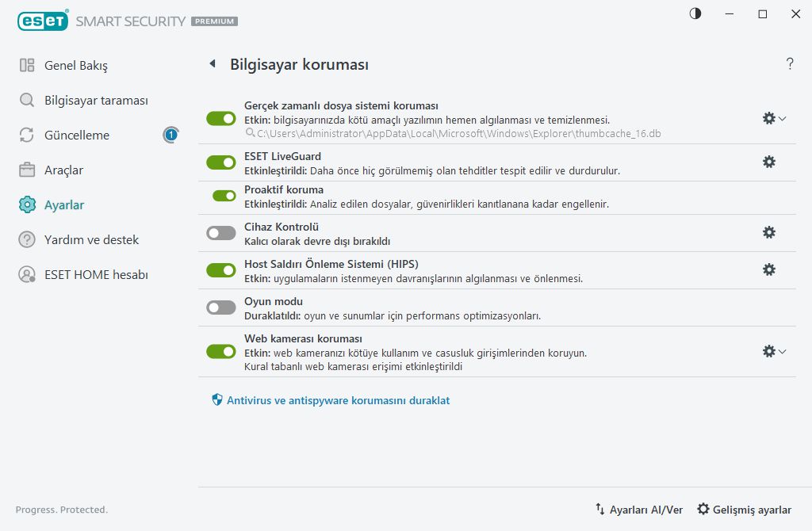This screenshot has height=531, width=812.
Task: Open Gelişmiş ayarlar advanced settings
Action: point(744,510)
